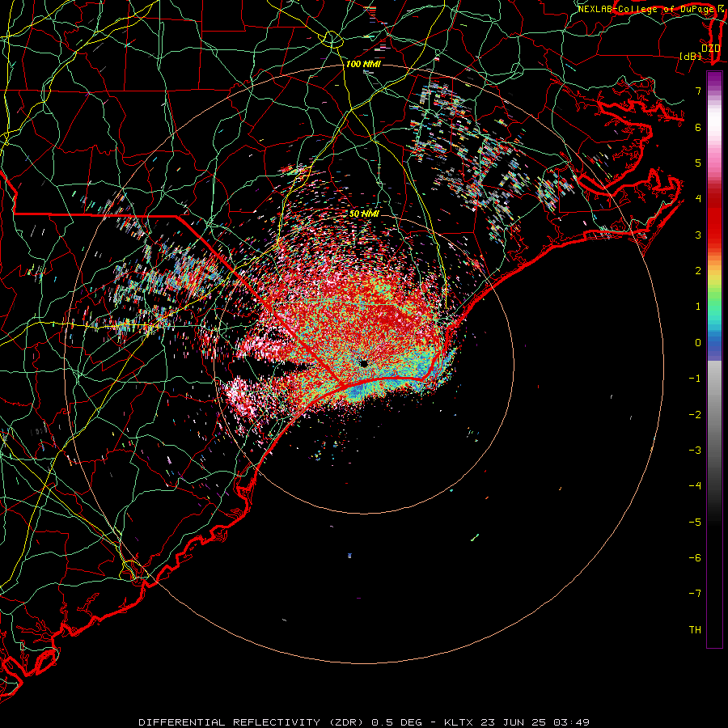Click the 5 value on color scale
This screenshot has width=728, height=728.
coord(698,163)
